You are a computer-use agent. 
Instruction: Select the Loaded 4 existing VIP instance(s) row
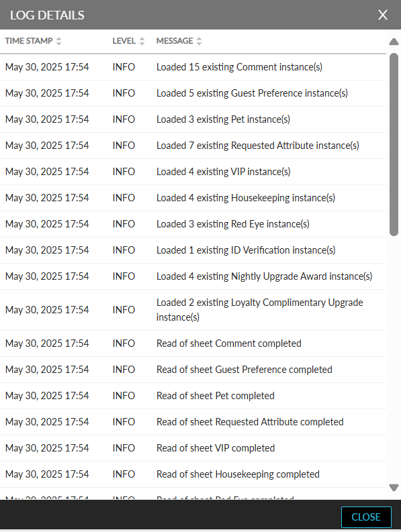click(193, 172)
